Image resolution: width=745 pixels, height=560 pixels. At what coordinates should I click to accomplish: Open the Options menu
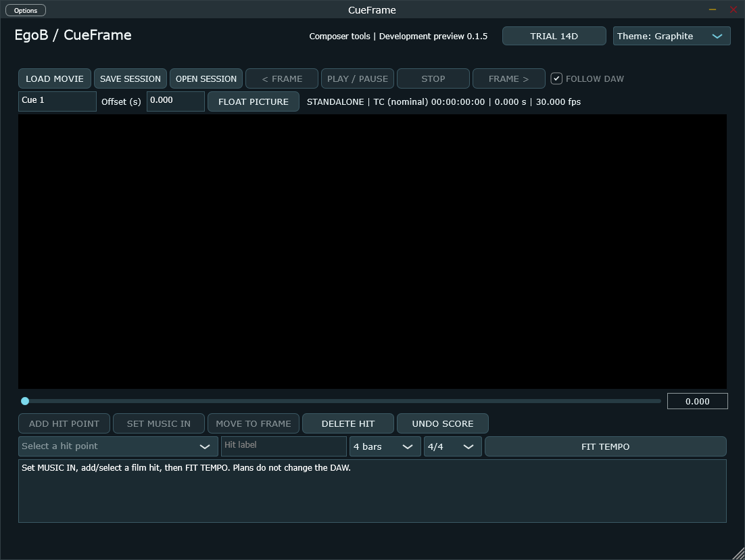[26, 10]
